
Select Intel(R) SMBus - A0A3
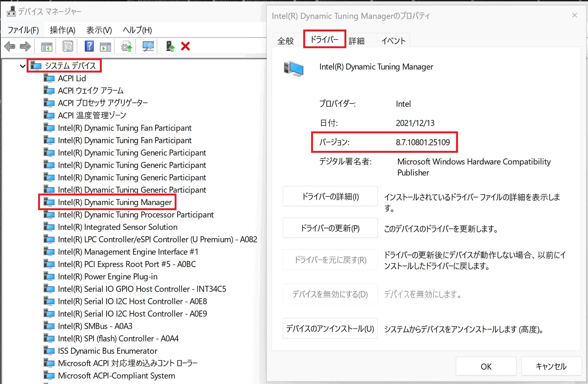[95, 326]
